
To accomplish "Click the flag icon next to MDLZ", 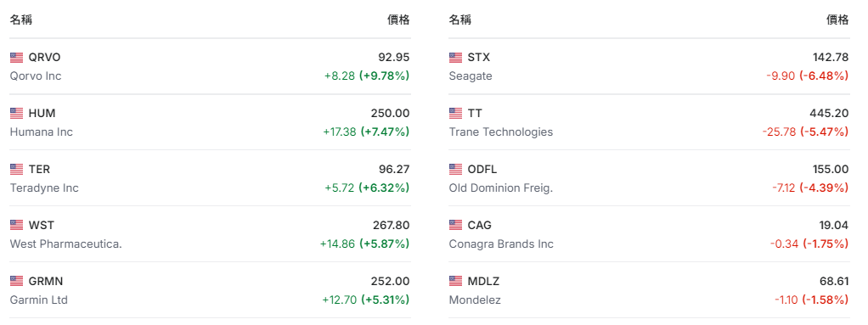I will (x=455, y=281).
